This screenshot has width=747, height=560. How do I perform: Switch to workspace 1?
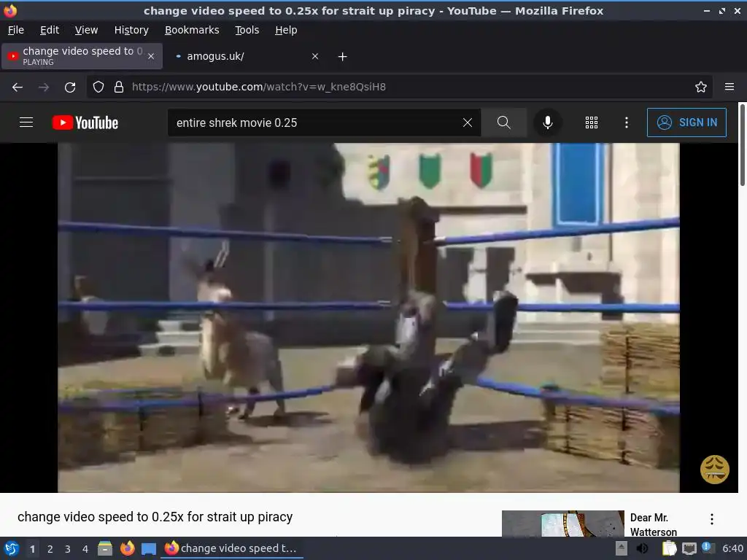point(32,549)
